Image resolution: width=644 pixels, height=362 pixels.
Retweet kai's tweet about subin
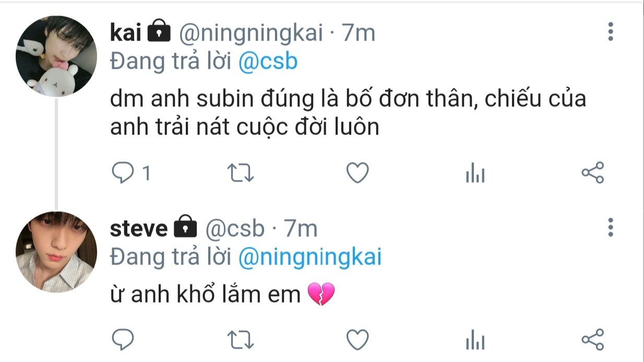pyautogui.click(x=242, y=173)
